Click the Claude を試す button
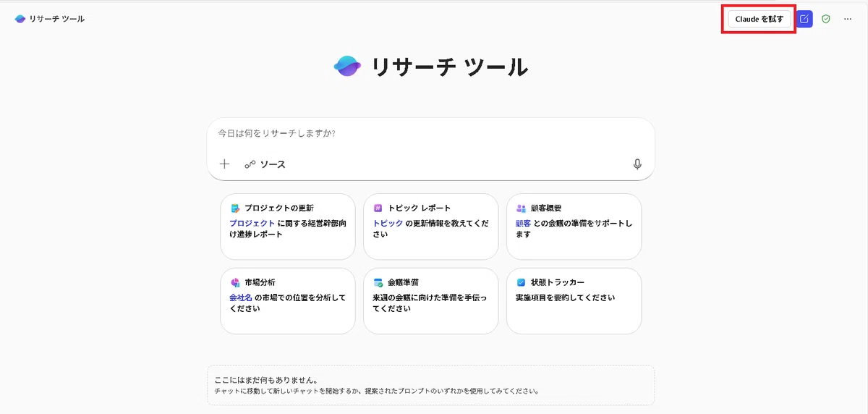The width and height of the screenshot is (868, 414). point(759,19)
